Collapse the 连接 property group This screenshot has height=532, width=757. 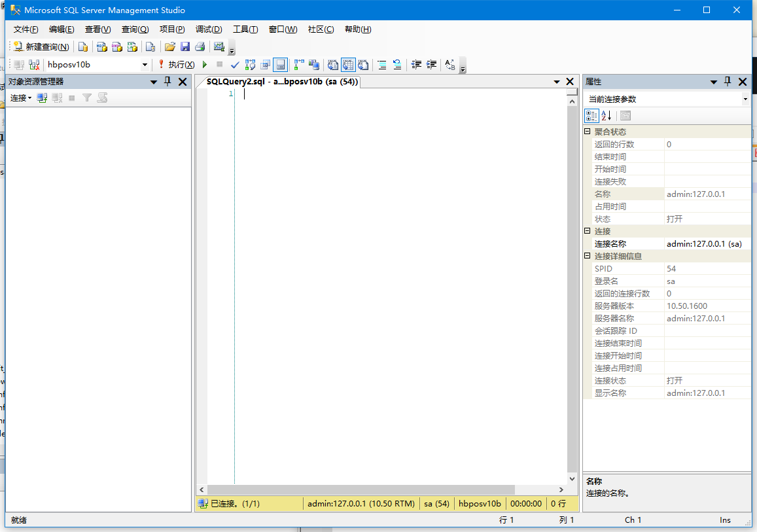[x=588, y=231]
